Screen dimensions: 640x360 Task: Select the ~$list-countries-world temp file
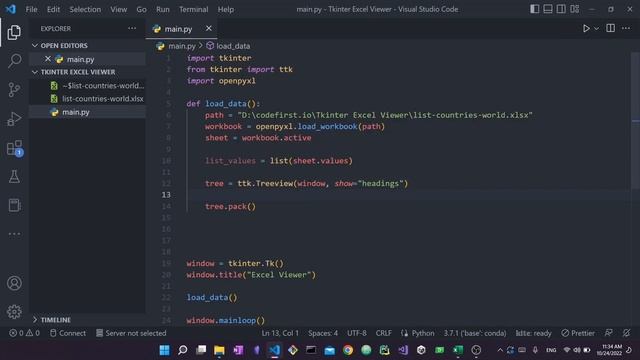(x=87, y=85)
